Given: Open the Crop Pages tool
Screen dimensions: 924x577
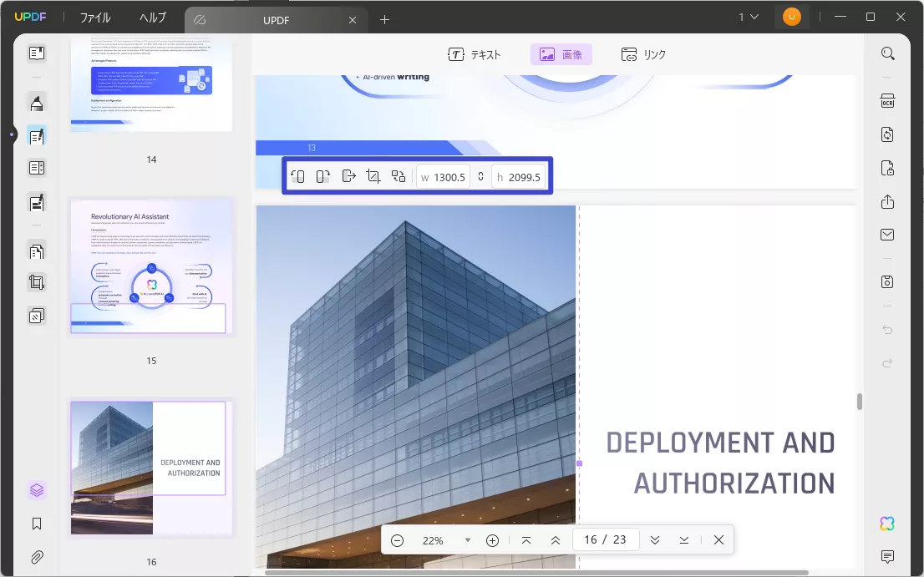Looking at the screenshot, I should (x=37, y=282).
